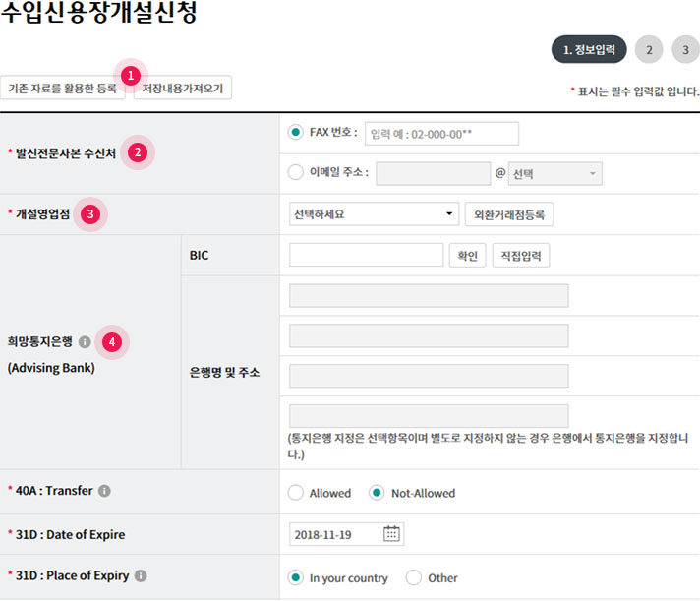Image resolution: width=700 pixels, height=601 pixels.
Task: Click the BIC code input field
Action: click(x=367, y=256)
